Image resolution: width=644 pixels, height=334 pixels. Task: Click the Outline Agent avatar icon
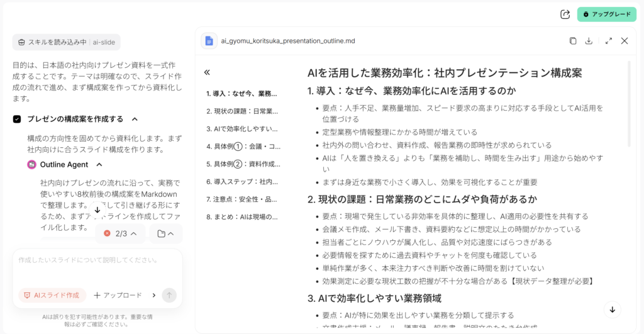31,164
